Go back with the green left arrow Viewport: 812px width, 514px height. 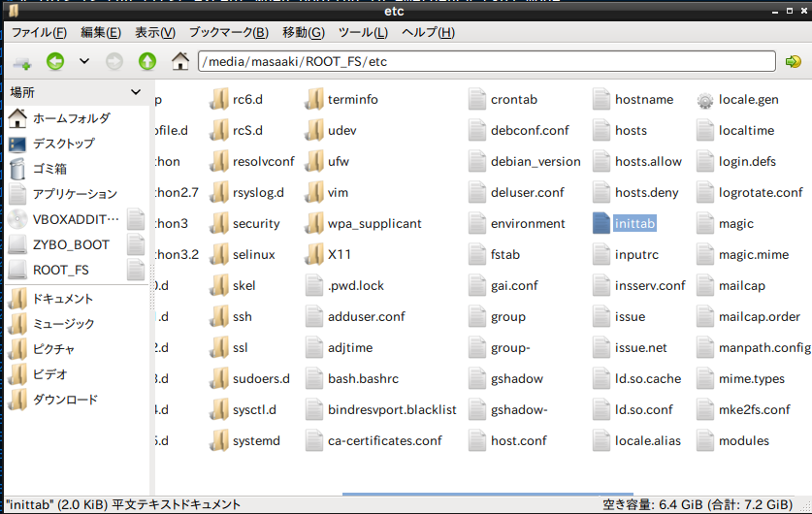(55, 62)
